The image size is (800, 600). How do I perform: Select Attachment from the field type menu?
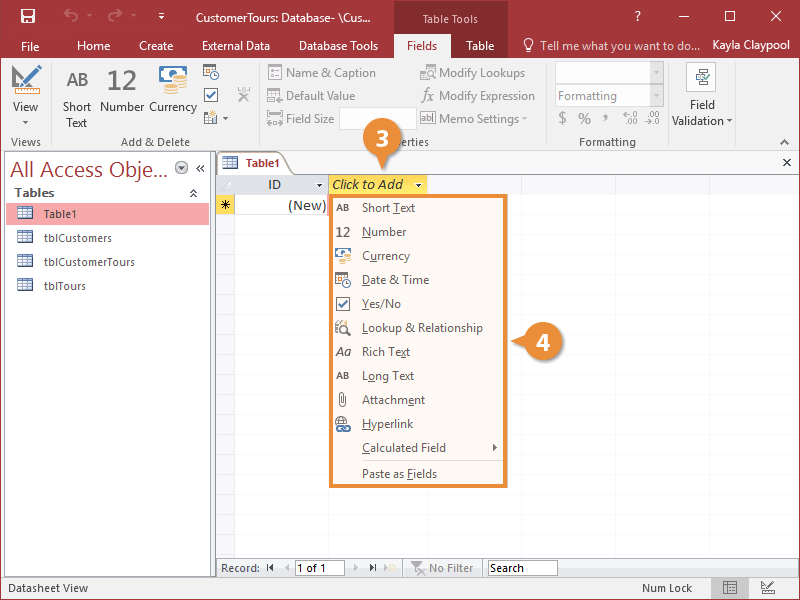pos(393,400)
